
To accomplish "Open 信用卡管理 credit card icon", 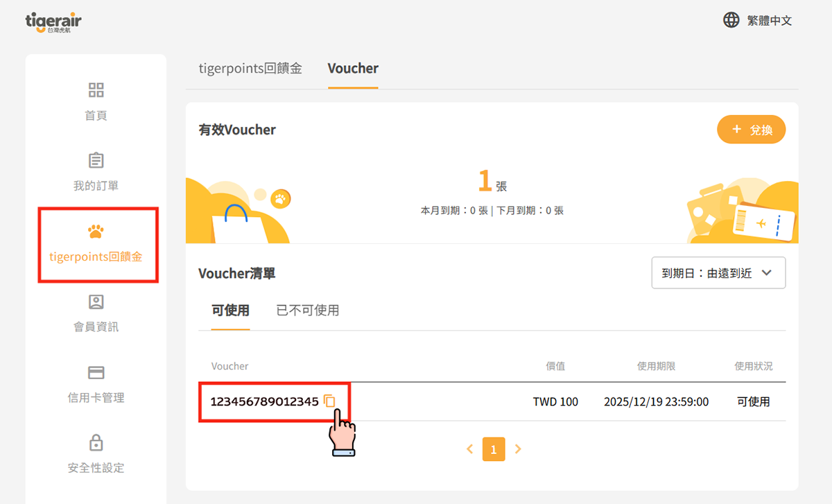I will (x=96, y=373).
